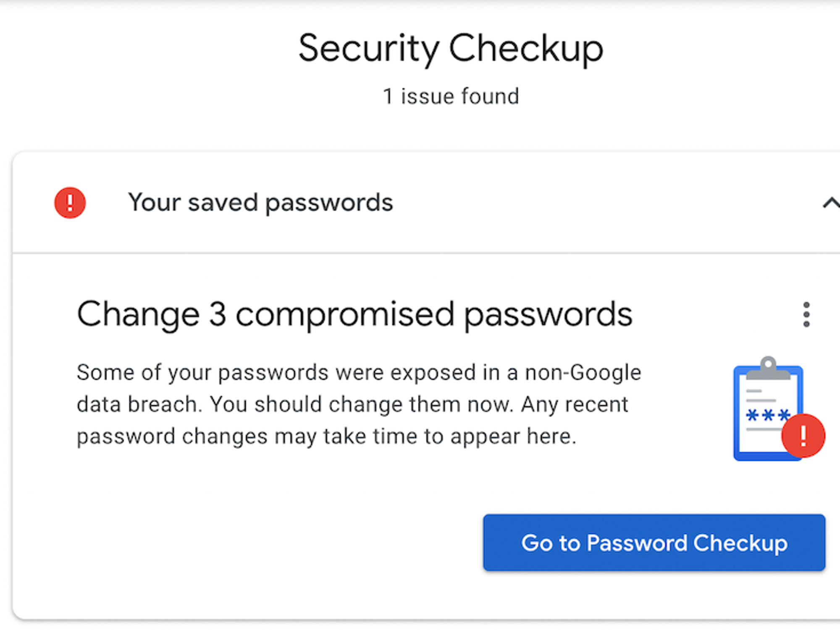Click the red exclamation badge on the clipboard
Viewport: 840px width, 630px height.
[x=803, y=436]
